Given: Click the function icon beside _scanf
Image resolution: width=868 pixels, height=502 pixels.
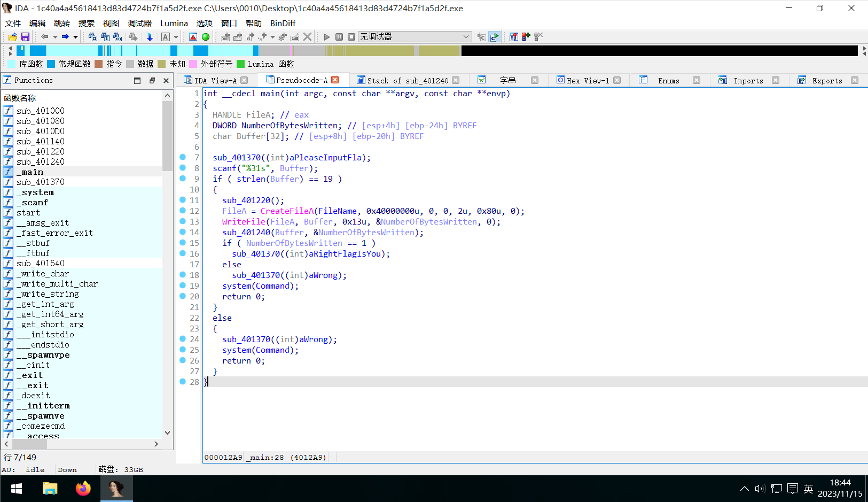Looking at the screenshot, I should (x=8, y=203).
